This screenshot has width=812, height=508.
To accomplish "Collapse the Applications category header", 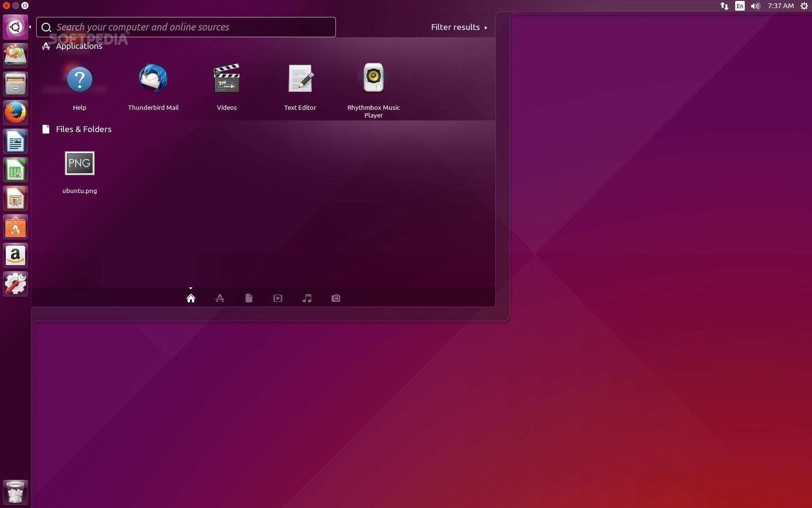I will pyautogui.click(x=79, y=46).
